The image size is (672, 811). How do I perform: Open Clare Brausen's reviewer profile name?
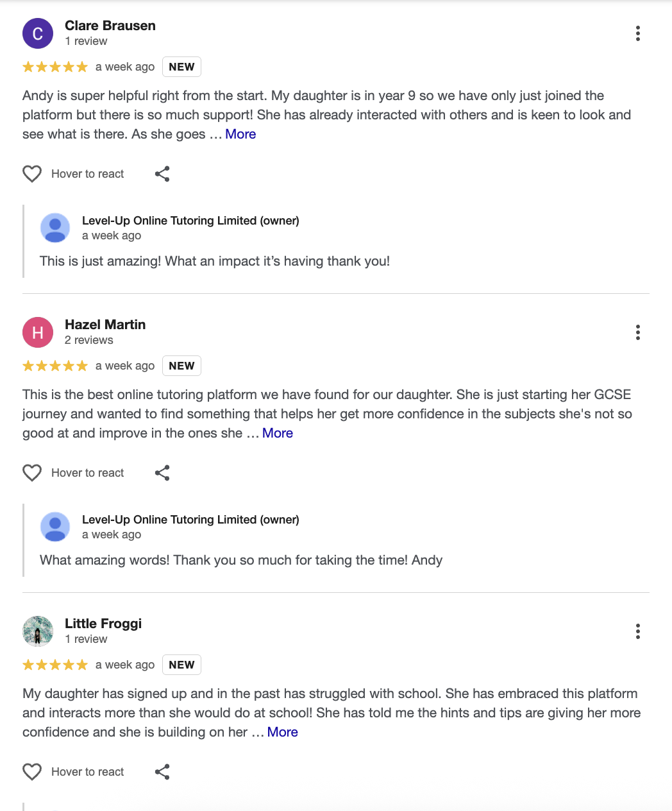click(x=110, y=26)
